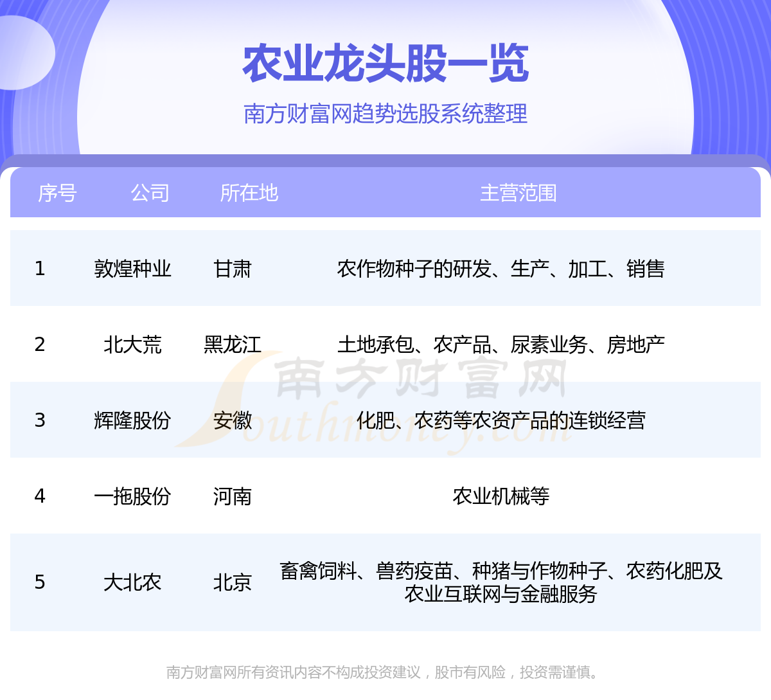The image size is (771, 700).
Task: Click location 北京
Action: click(233, 582)
